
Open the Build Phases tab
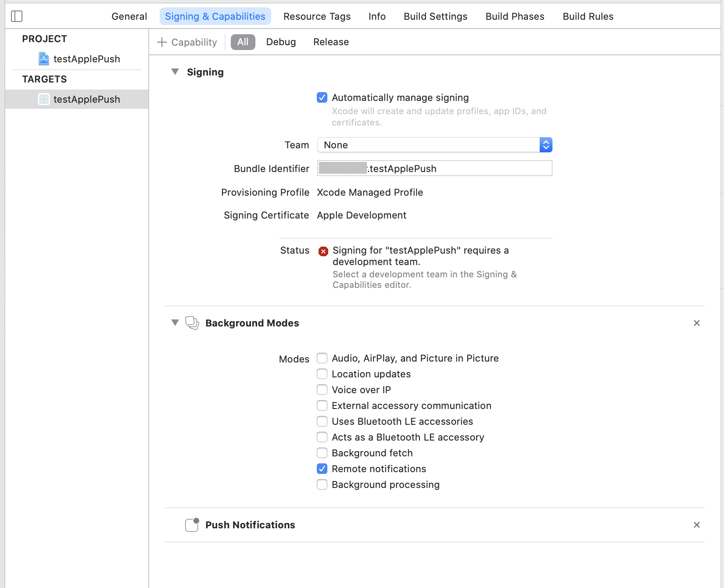pos(515,16)
